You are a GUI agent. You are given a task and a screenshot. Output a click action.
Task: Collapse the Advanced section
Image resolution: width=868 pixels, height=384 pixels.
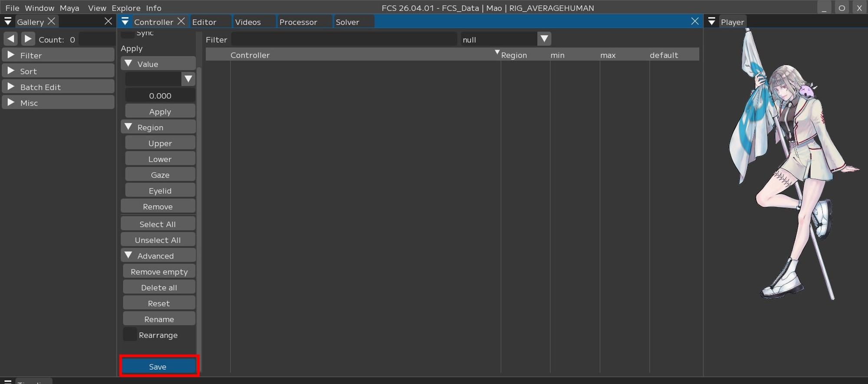pyautogui.click(x=128, y=256)
